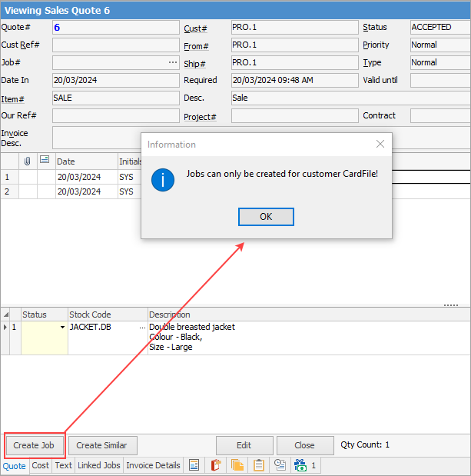Open the Status dropdown in line 1
471x476 pixels.
62,328
